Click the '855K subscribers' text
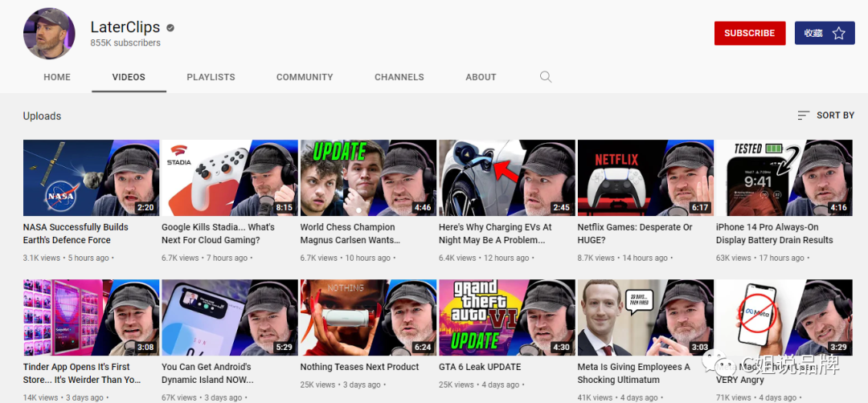868x403 pixels. click(125, 43)
